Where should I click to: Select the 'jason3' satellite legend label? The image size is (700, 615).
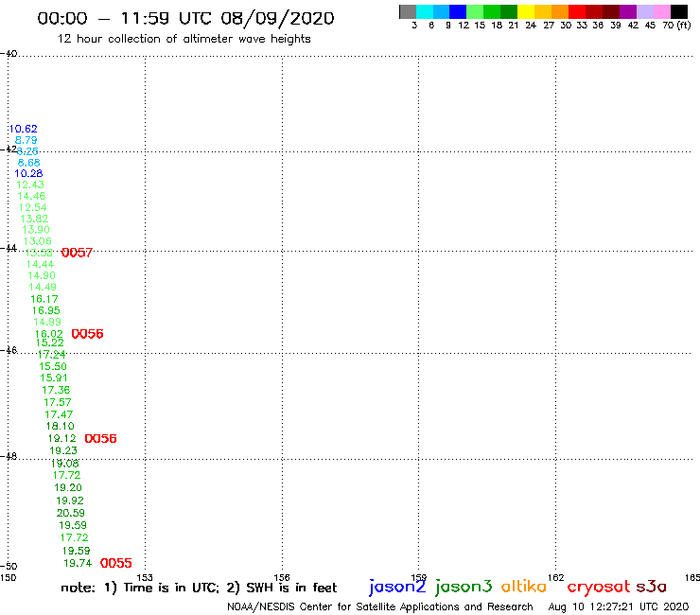[464, 586]
